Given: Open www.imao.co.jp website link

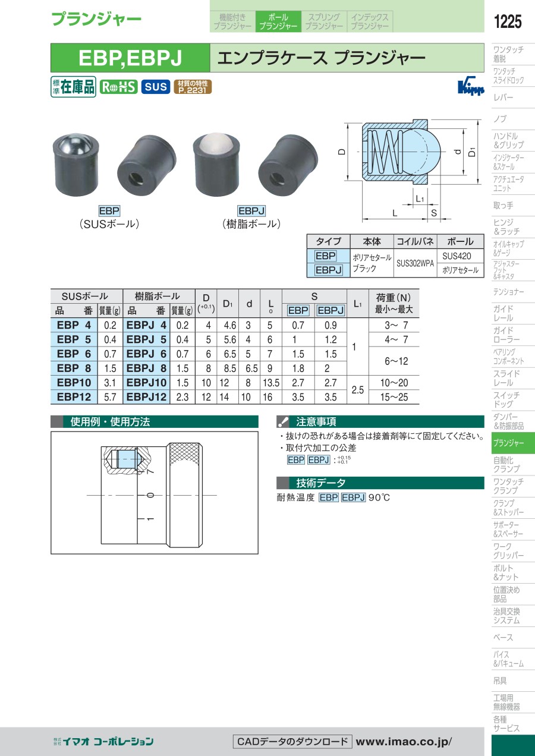Looking at the screenshot, I should 404,742.
